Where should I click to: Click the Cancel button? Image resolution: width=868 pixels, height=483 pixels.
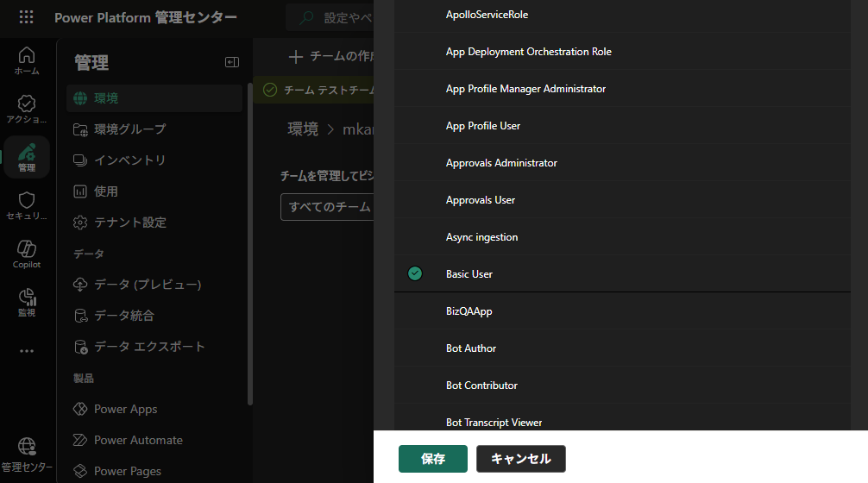click(x=520, y=459)
